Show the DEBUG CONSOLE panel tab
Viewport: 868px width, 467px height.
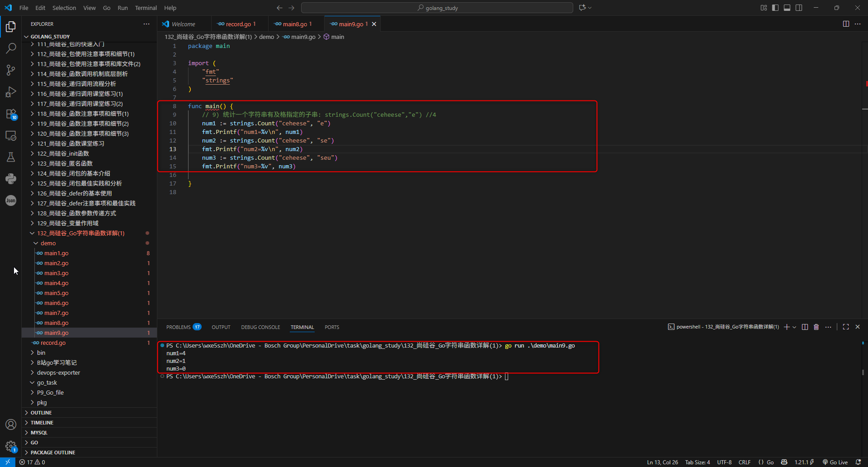[x=260, y=327]
